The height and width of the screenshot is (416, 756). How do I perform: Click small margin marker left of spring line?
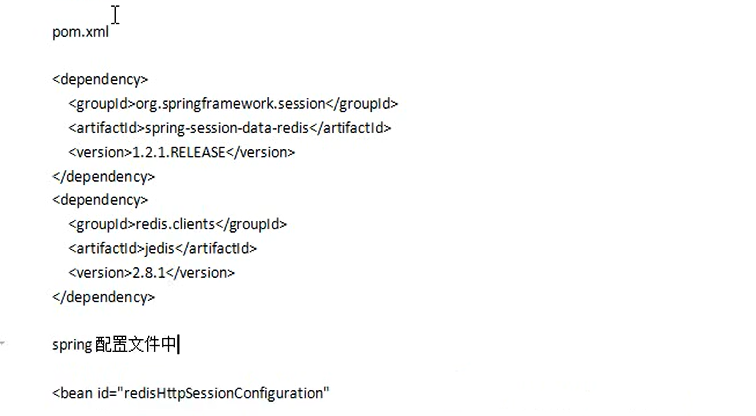tap(3, 343)
